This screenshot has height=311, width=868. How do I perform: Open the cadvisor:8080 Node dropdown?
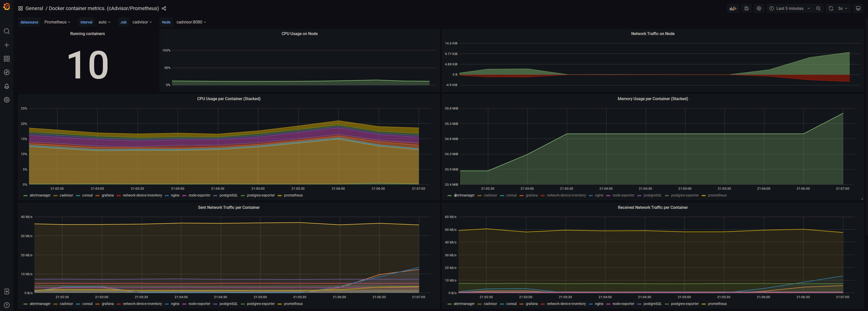(x=191, y=22)
